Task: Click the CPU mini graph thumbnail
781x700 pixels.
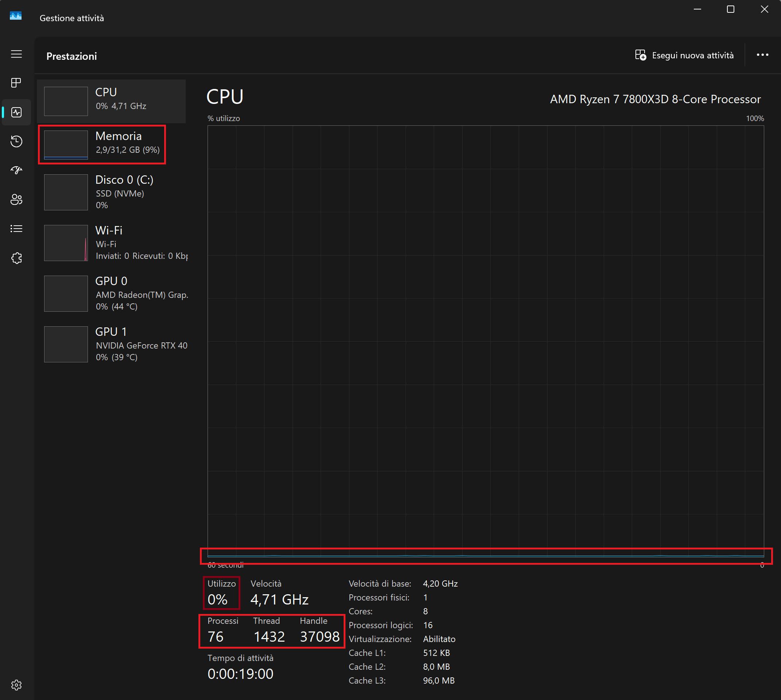Action: tap(66, 101)
